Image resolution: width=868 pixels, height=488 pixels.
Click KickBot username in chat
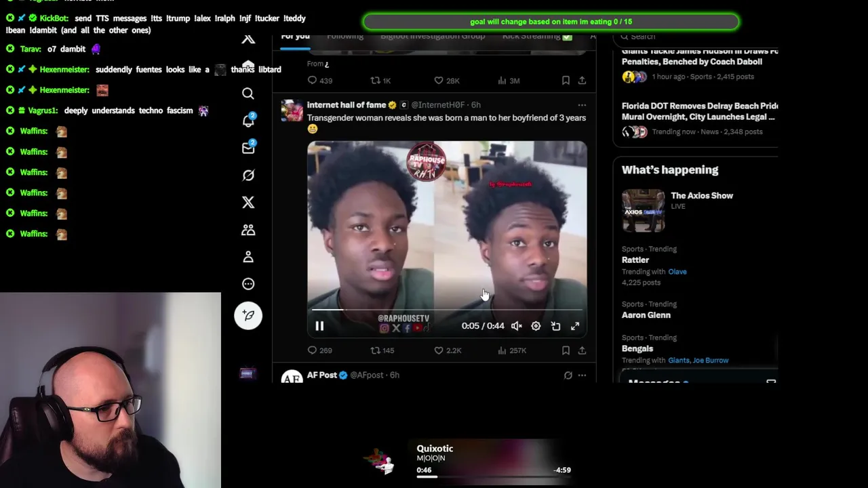point(54,18)
